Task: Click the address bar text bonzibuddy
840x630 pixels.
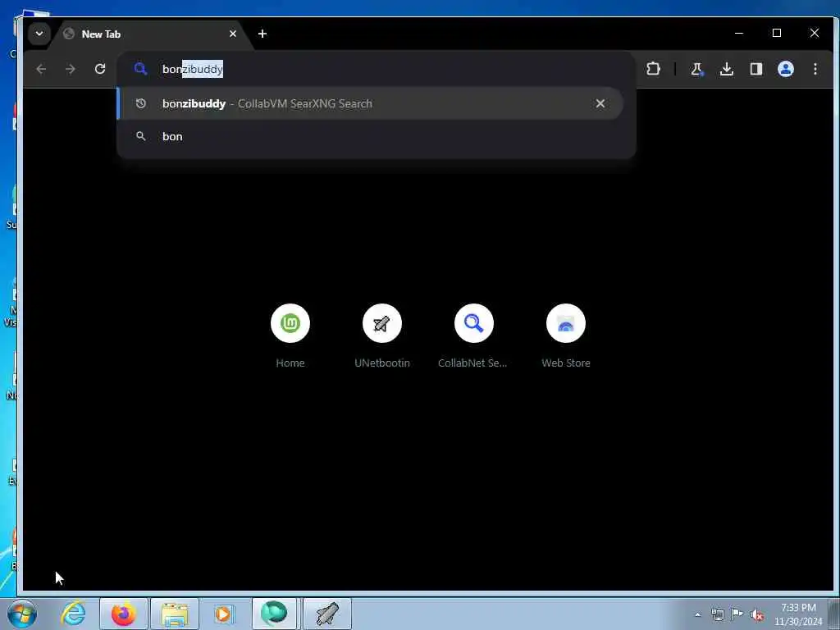Action: point(192,69)
